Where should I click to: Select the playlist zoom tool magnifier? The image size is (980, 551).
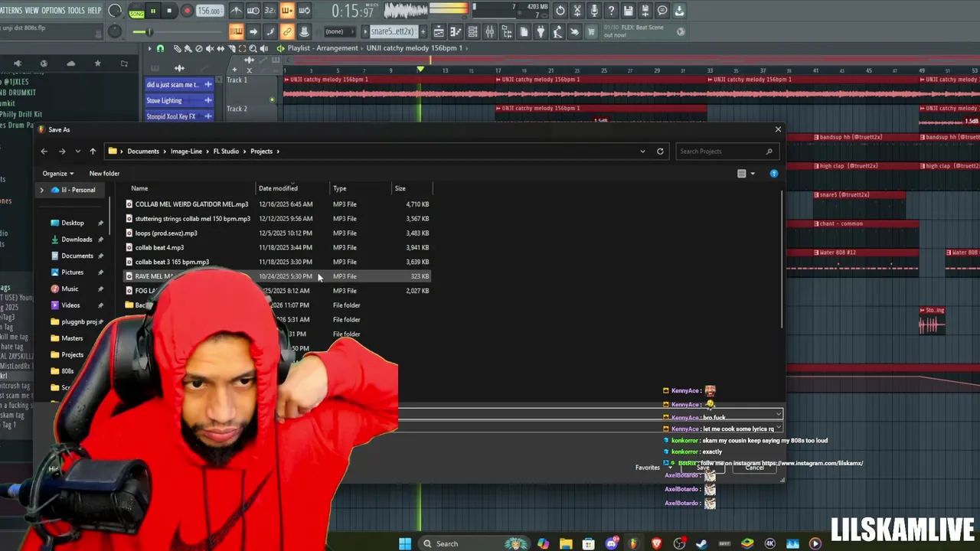(253, 48)
